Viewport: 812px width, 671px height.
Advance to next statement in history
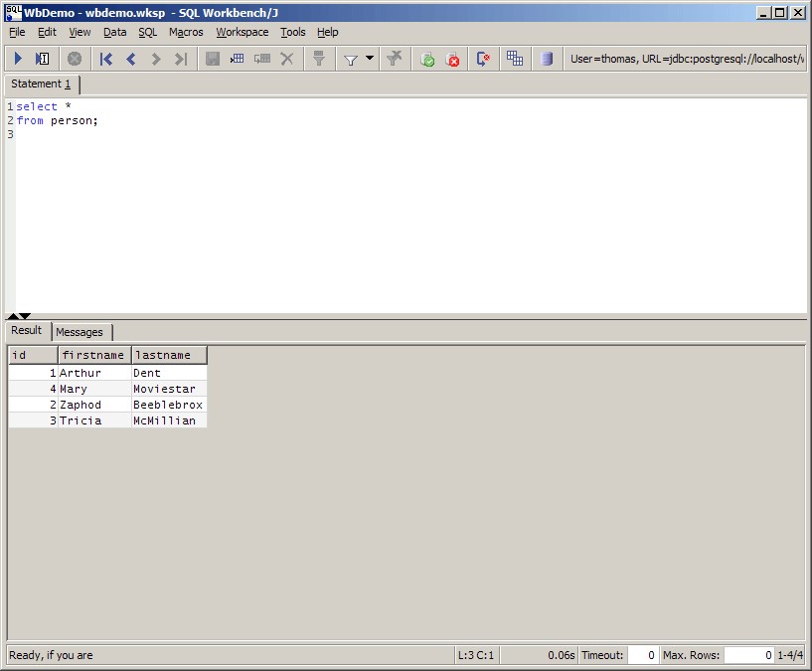pos(155,58)
